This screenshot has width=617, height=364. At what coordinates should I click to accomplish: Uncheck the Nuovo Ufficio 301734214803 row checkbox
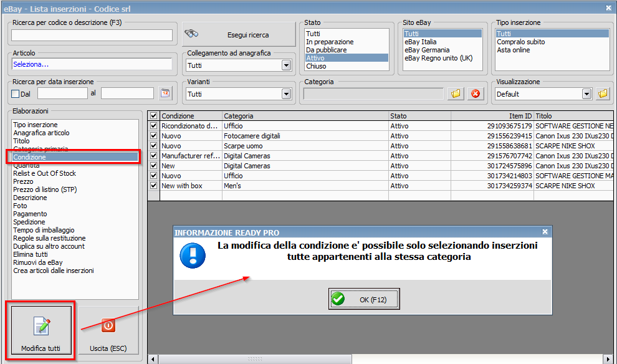[153, 176]
